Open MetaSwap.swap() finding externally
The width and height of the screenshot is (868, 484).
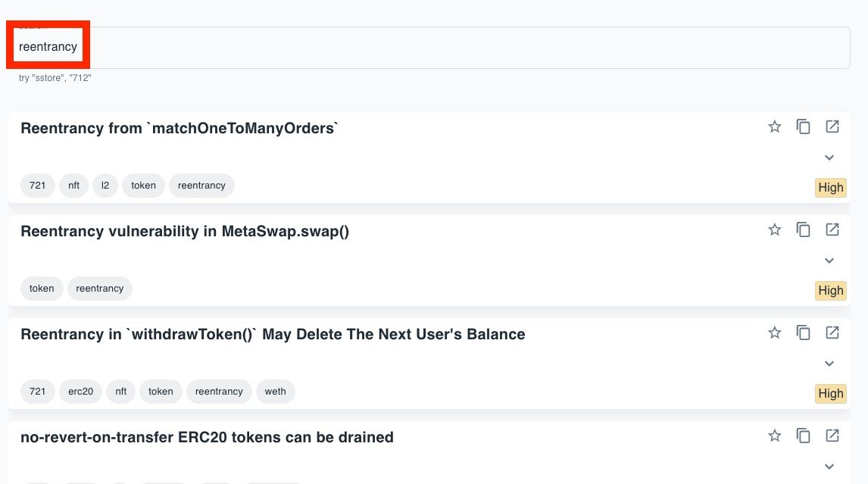[832, 230]
